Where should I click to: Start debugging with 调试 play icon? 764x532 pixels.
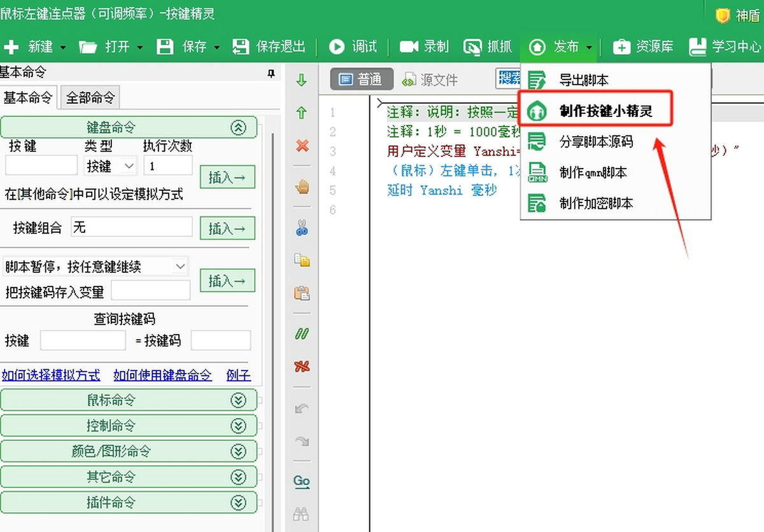(336, 46)
